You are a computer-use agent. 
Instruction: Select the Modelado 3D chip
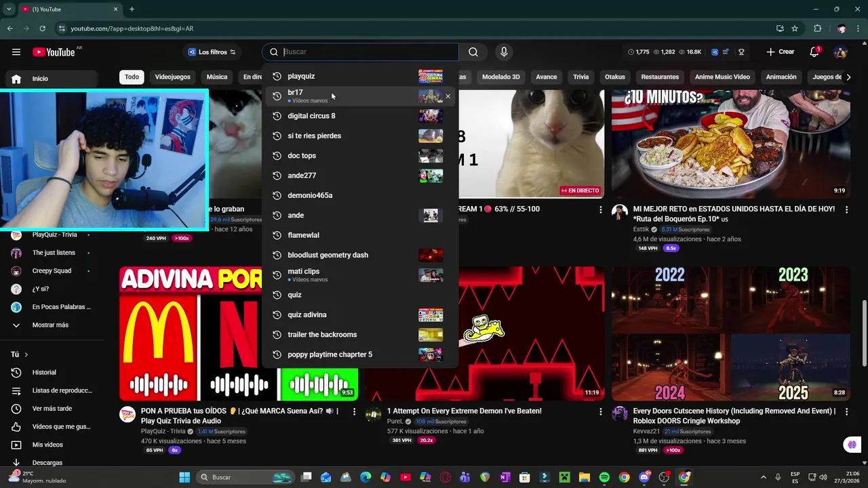(x=501, y=77)
